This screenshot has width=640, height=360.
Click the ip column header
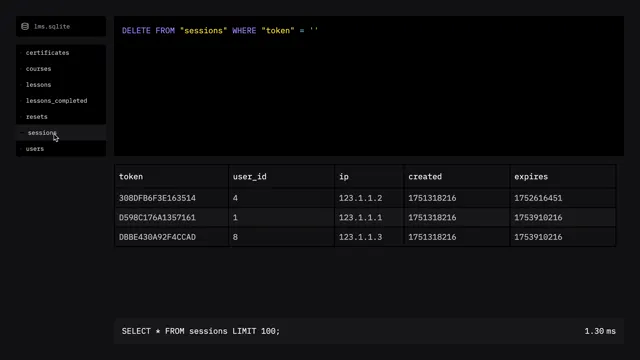tap(369, 177)
